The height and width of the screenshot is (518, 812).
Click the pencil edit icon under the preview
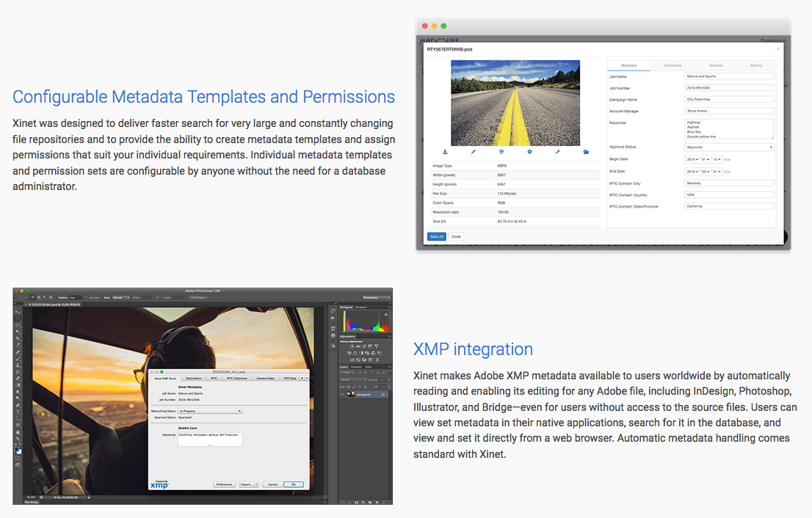(474, 152)
